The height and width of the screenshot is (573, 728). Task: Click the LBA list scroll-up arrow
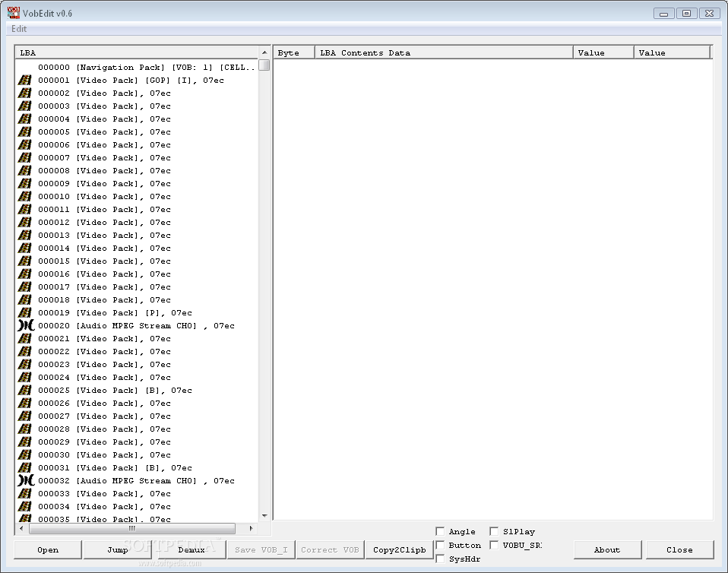(x=264, y=52)
